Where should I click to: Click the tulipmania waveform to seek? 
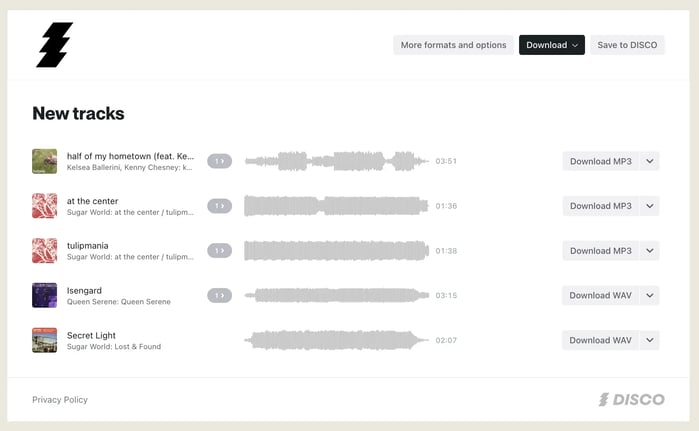[x=336, y=250]
